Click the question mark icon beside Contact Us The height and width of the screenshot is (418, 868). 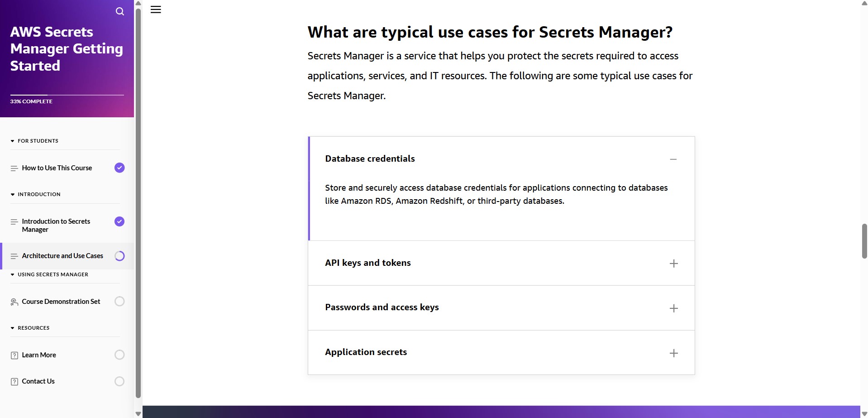pyautogui.click(x=14, y=382)
